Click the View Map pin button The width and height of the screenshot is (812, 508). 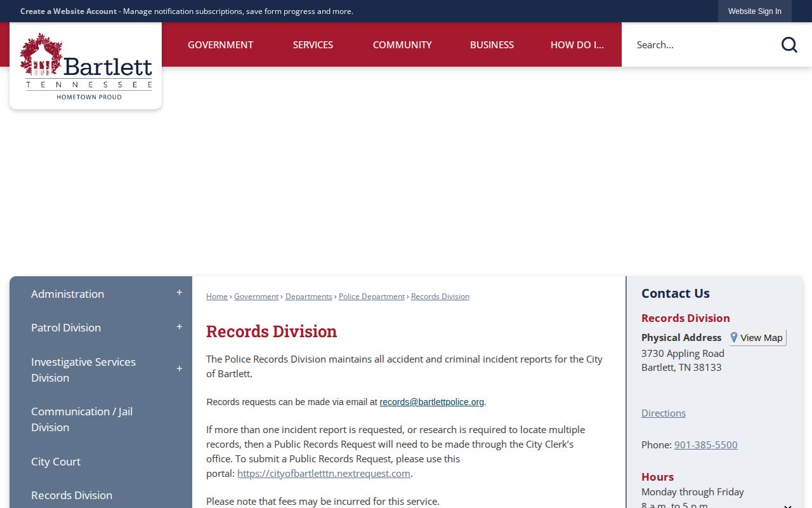(757, 338)
